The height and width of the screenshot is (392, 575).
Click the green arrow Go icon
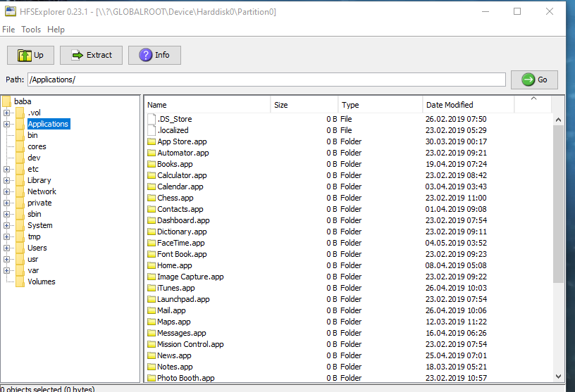point(528,80)
